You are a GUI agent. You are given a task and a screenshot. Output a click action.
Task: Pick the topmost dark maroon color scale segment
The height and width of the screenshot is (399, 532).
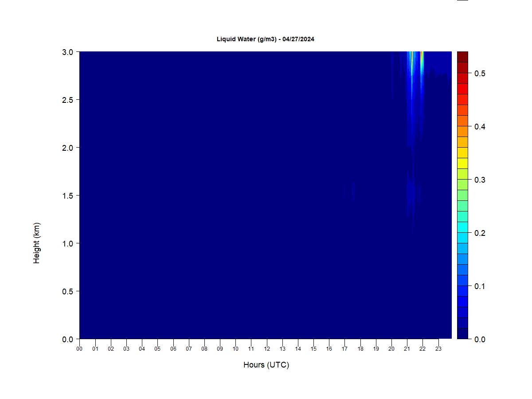(462, 57)
